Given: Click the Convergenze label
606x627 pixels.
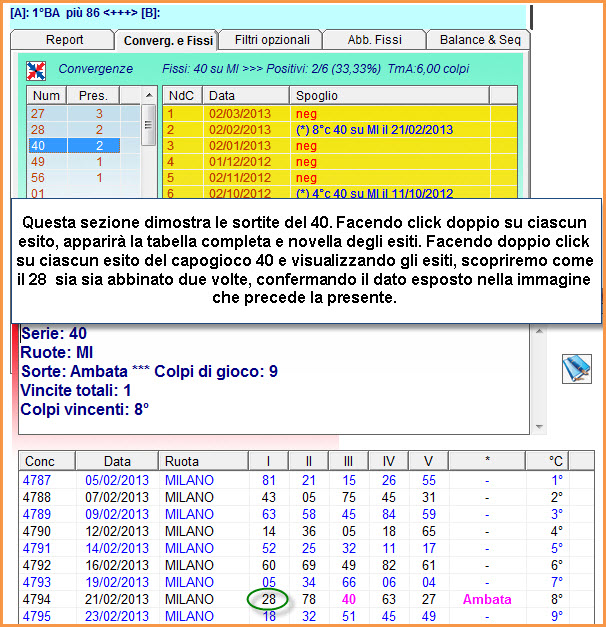Looking at the screenshot, I should coord(96,69).
